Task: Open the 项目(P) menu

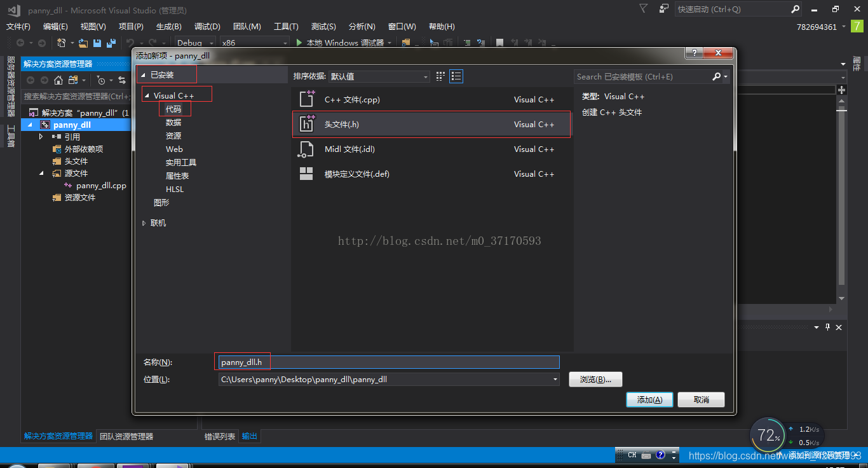Action: (x=131, y=26)
